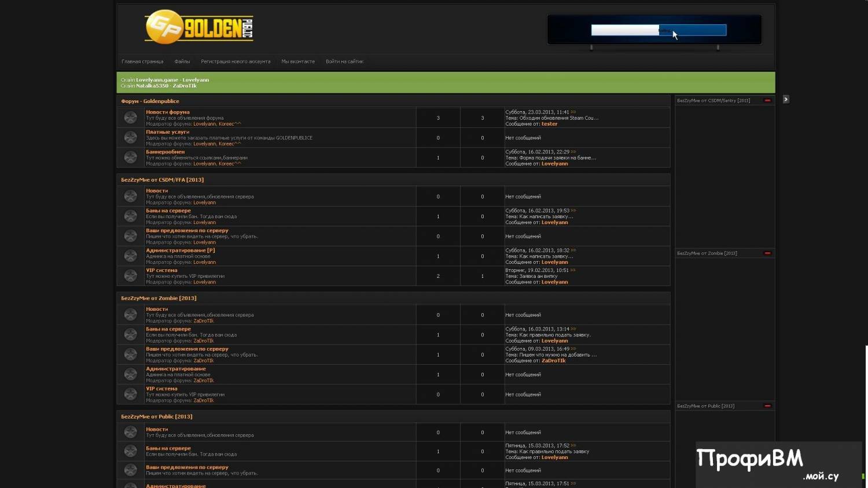Open last post arrow next to 19.02.2013, 10:51
The height and width of the screenshot is (488, 868).
point(573,270)
